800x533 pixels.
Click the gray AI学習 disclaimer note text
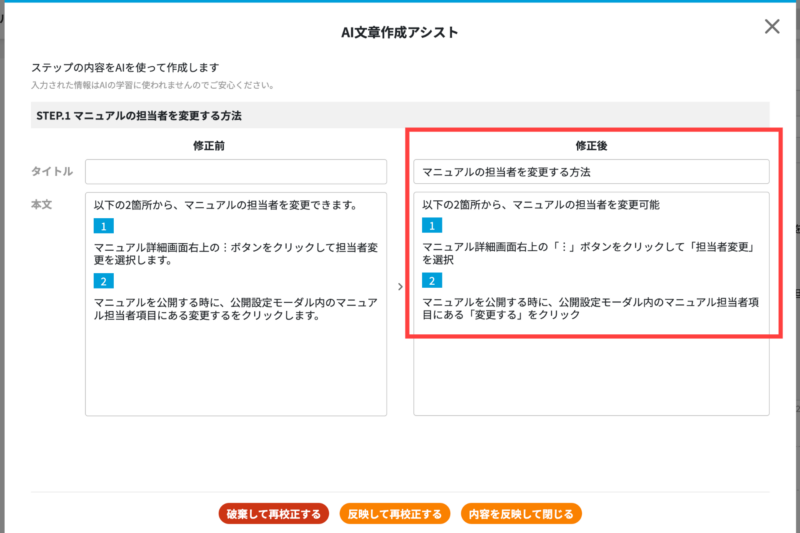(153, 85)
